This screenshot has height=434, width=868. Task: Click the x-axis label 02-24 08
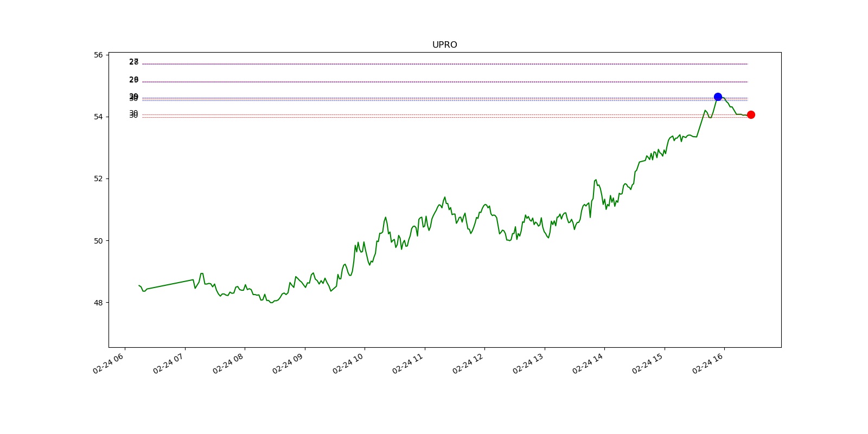(x=228, y=363)
